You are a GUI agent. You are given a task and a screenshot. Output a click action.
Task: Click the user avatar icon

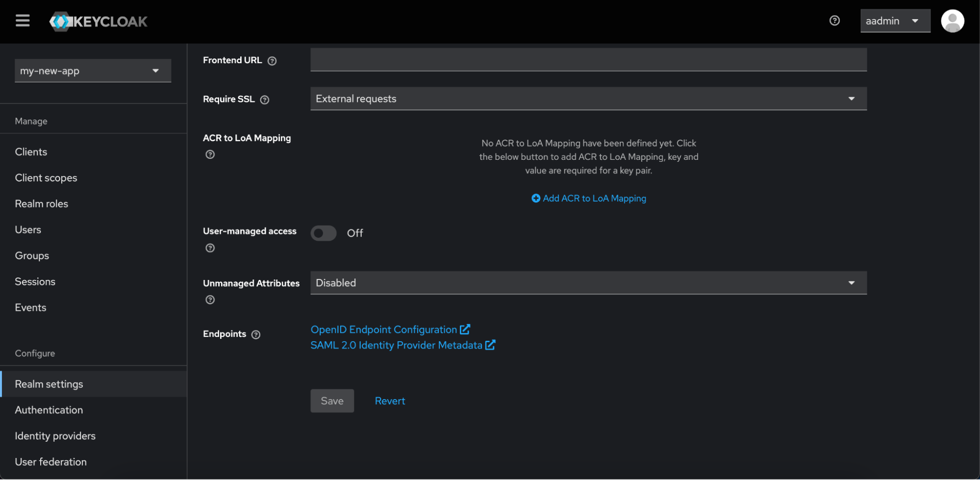coord(952,21)
